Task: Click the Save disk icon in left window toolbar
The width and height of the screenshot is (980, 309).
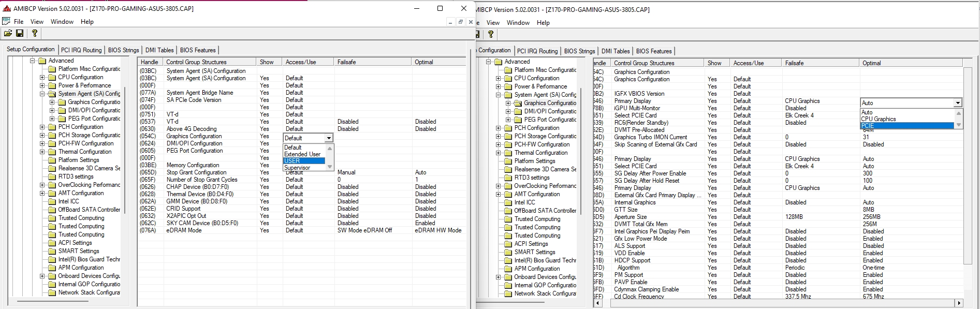Action: click(20, 33)
